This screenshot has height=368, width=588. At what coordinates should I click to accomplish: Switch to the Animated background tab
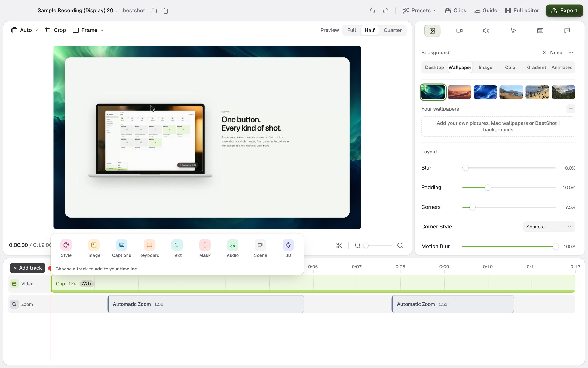point(562,67)
